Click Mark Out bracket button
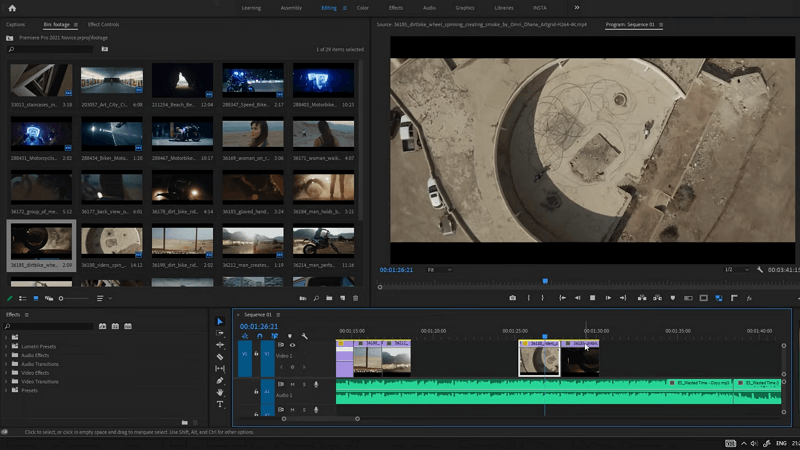800x450 pixels. pyautogui.click(x=542, y=298)
